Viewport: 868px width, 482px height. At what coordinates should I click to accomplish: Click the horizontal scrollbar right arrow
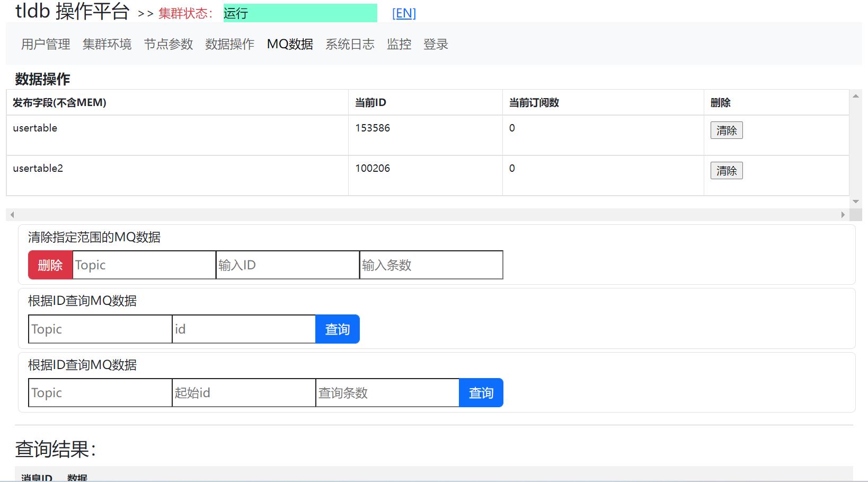(x=843, y=215)
